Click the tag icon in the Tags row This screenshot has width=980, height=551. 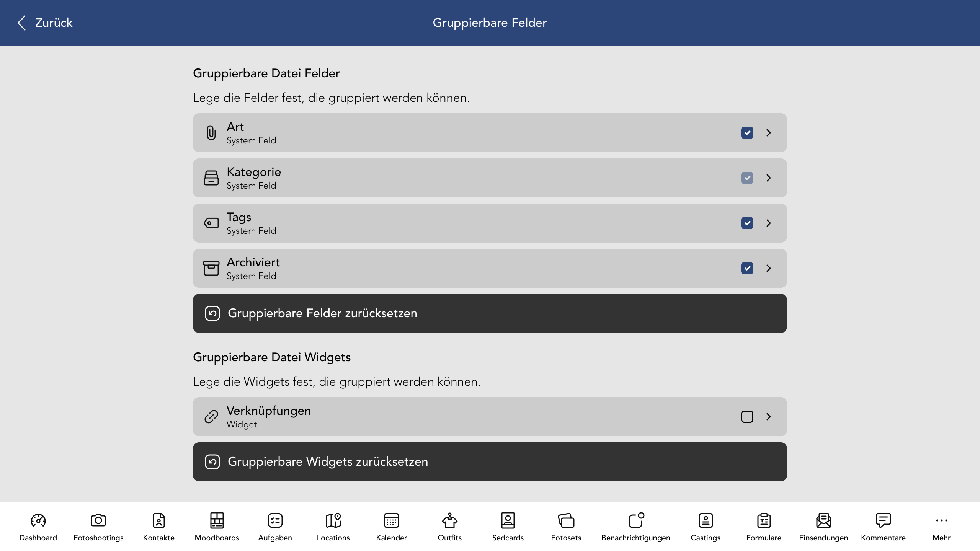(x=211, y=223)
